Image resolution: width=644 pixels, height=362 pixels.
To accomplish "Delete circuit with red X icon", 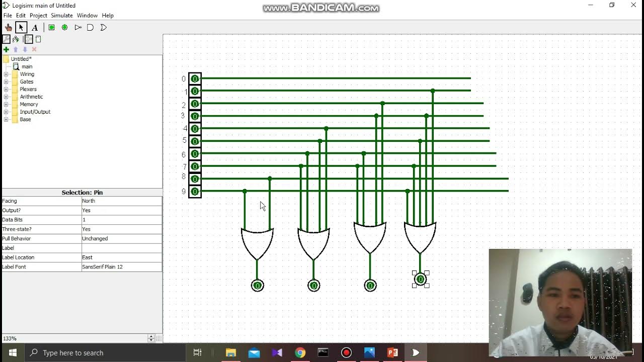I will point(34,49).
